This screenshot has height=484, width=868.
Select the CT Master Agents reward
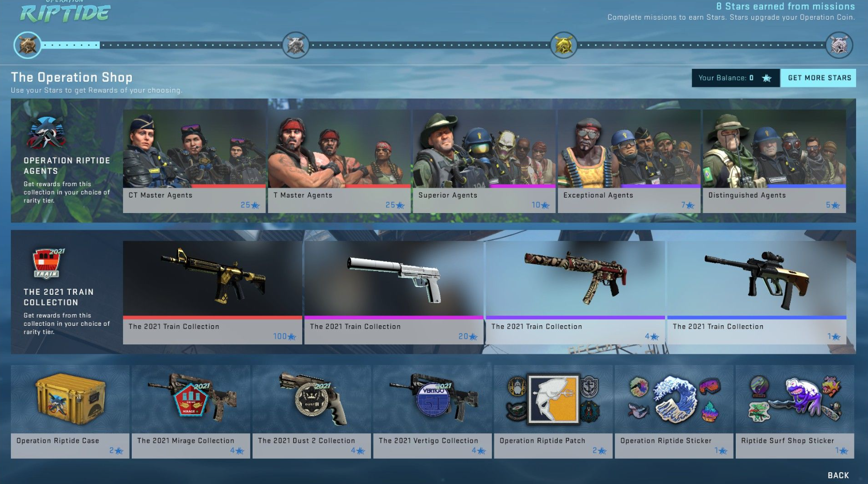tap(194, 161)
